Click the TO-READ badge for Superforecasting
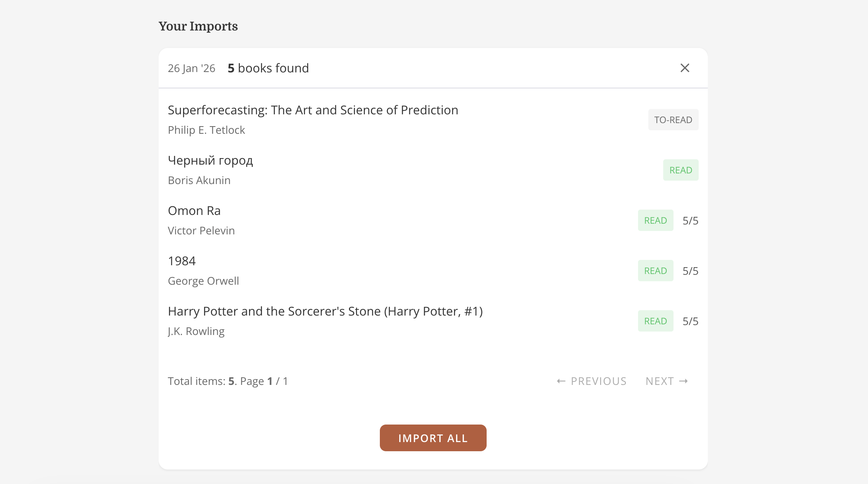868x484 pixels. pyautogui.click(x=673, y=120)
